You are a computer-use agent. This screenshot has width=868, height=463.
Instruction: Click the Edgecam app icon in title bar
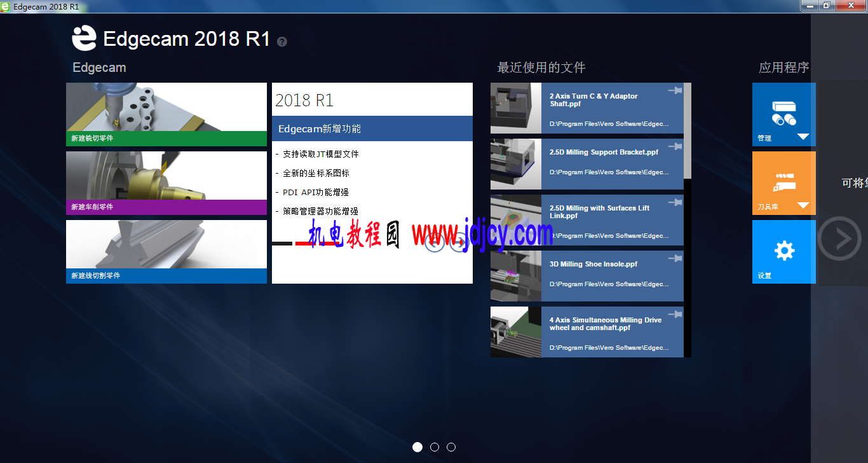tap(5, 6)
